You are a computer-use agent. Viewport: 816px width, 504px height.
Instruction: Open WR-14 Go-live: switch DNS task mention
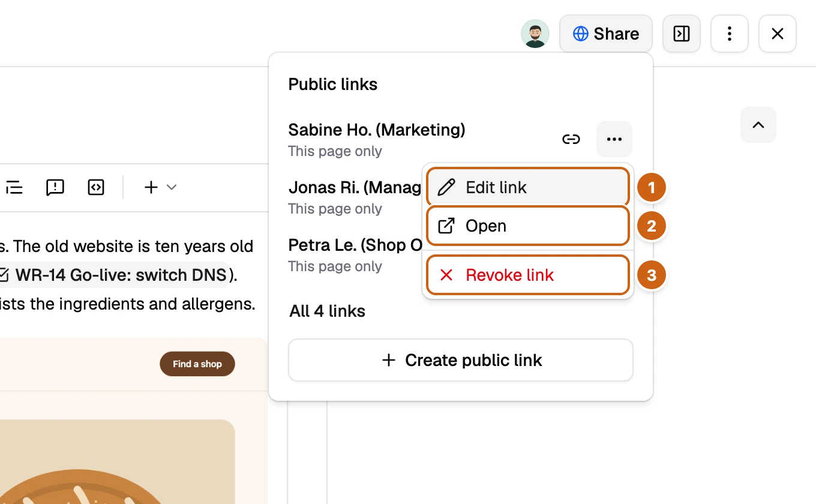click(x=114, y=275)
